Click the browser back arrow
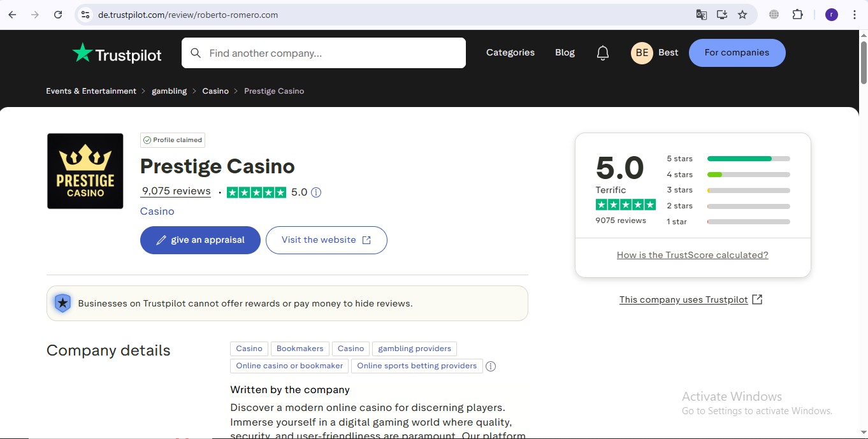This screenshot has height=439, width=868. pyautogui.click(x=12, y=15)
